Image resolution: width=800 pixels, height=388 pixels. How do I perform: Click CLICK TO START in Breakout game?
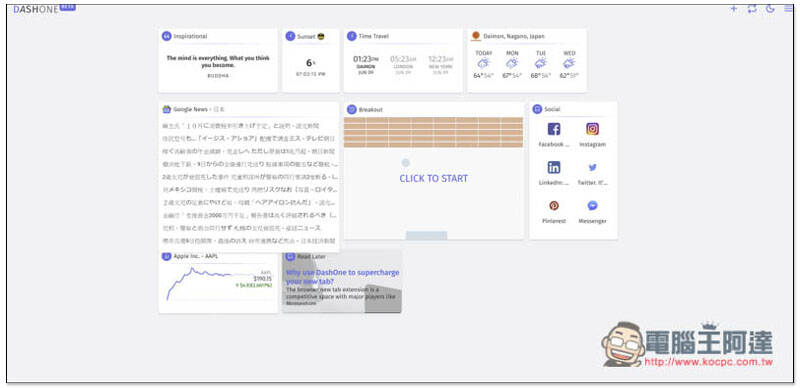point(433,179)
